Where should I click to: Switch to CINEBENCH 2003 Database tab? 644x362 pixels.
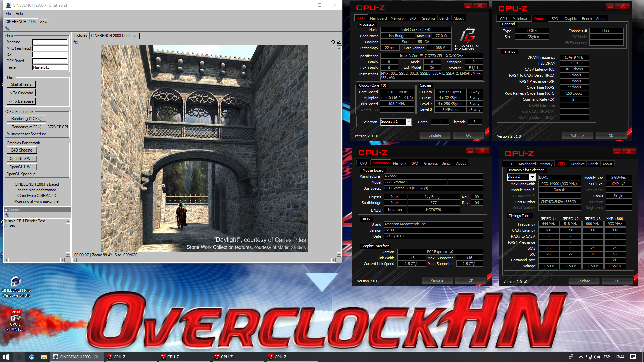click(x=114, y=36)
